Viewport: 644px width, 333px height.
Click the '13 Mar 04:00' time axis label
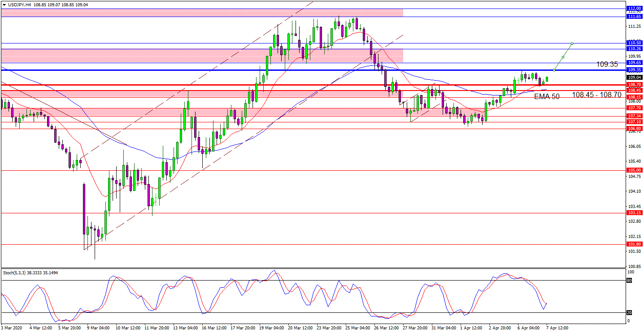[x=185, y=328]
